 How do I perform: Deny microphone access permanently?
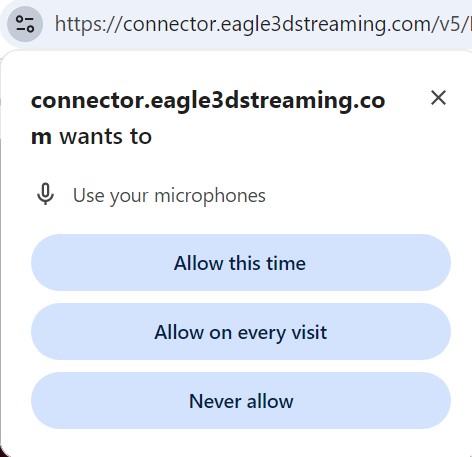pyautogui.click(x=241, y=401)
